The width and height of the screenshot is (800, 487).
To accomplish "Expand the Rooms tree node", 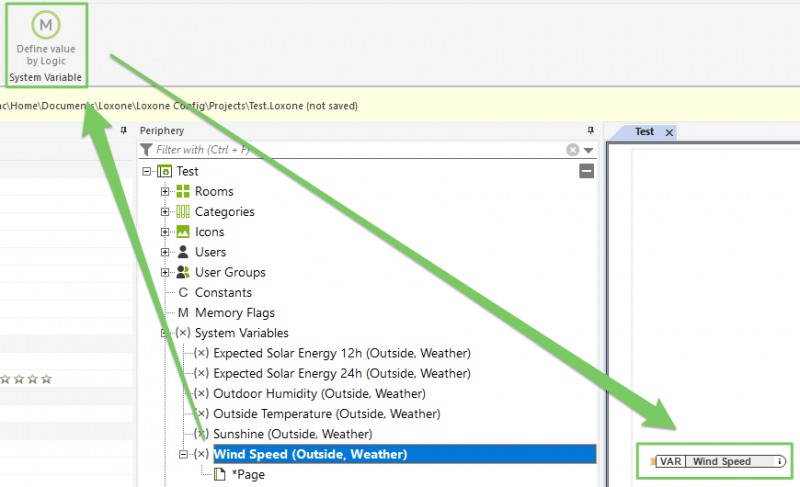I will [165, 191].
